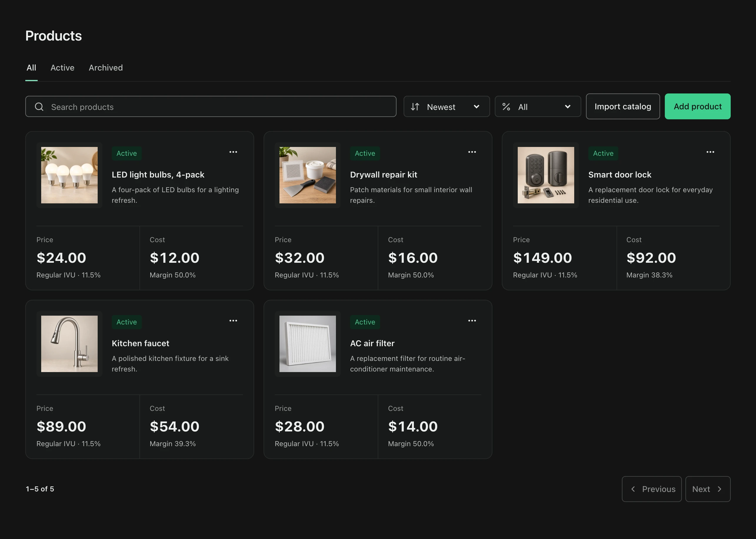The height and width of the screenshot is (539, 756).
Task: Switch to the All tab
Action: coord(31,68)
